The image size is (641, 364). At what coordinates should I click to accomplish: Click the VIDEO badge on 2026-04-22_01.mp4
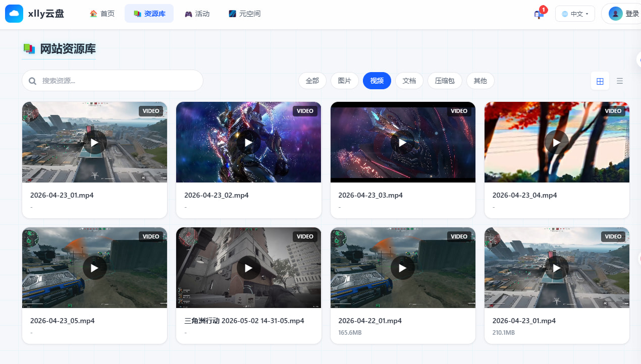tap(459, 236)
